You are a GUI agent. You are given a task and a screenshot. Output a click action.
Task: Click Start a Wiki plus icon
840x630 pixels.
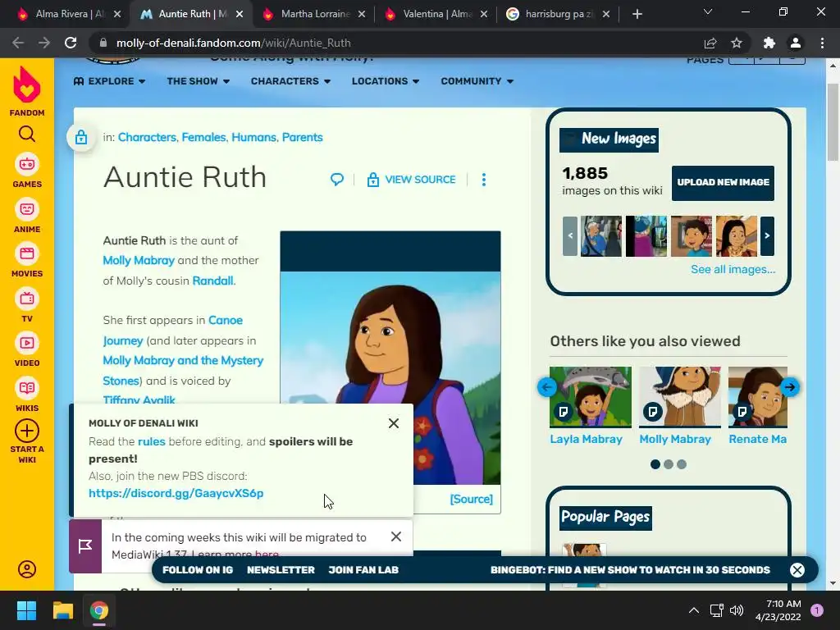pos(27,431)
